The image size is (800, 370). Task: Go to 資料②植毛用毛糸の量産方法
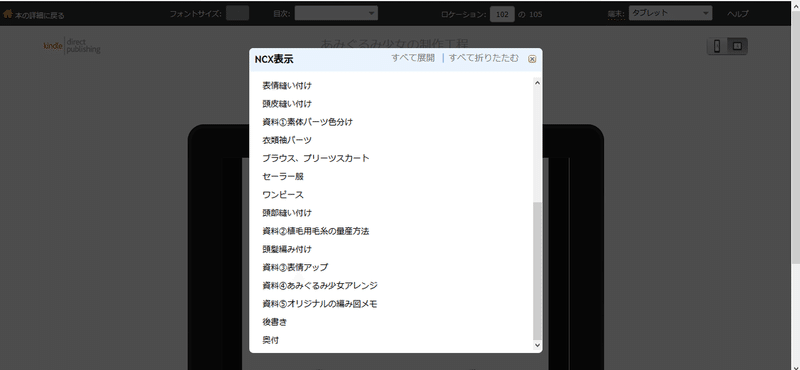[x=315, y=231]
